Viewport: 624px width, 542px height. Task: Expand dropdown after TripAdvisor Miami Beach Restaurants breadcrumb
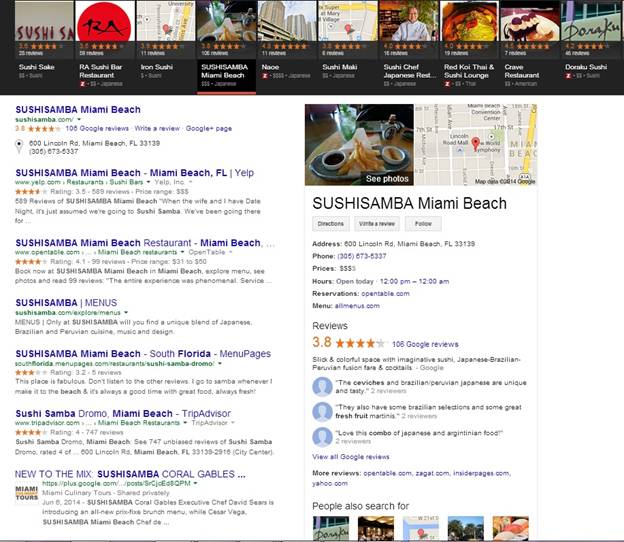click(x=185, y=423)
